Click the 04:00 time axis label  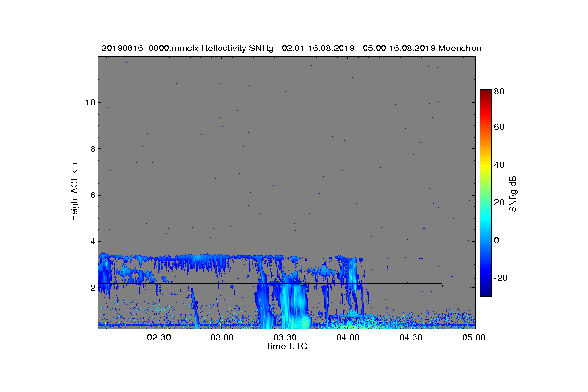click(x=348, y=337)
